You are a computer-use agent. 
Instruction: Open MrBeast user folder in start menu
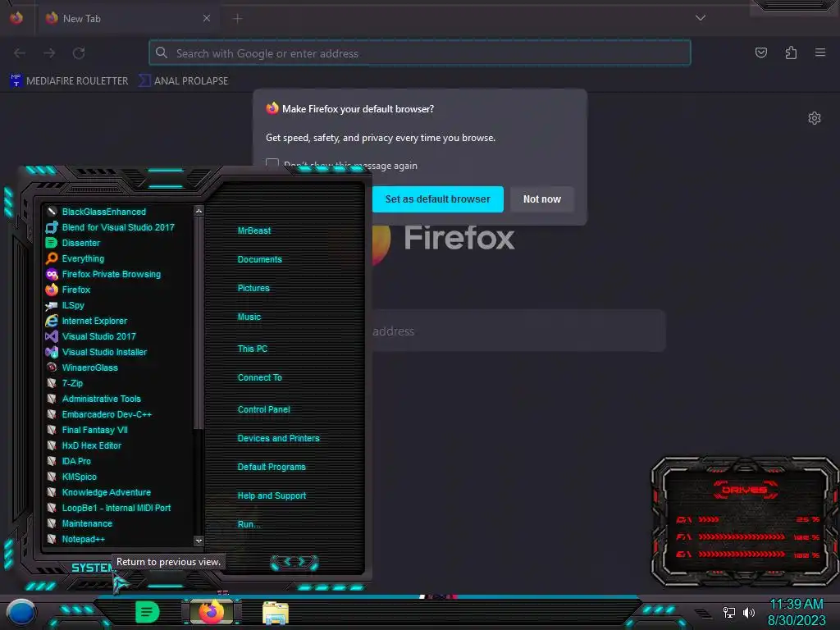(254, 231)
